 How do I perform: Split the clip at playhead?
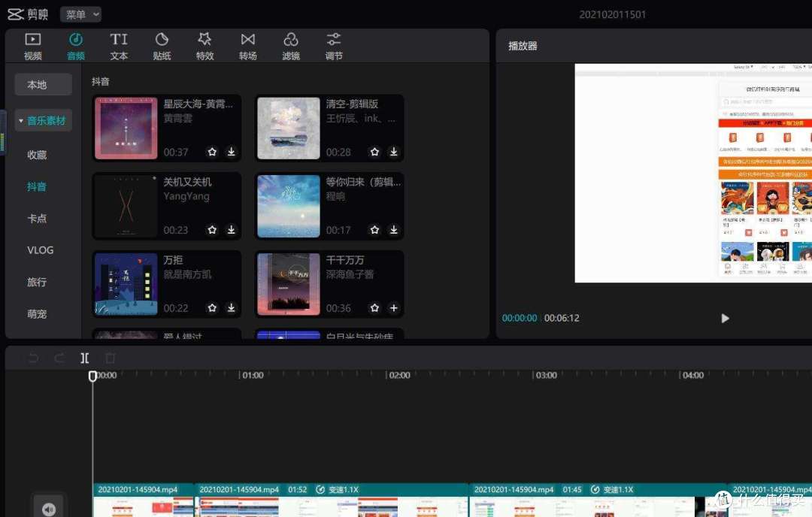coord(84,358)
